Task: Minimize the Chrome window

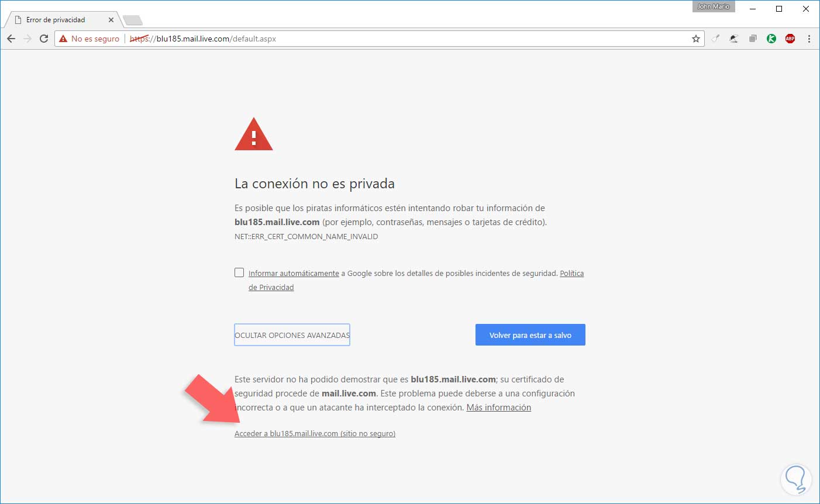Action: coord(753,9)
